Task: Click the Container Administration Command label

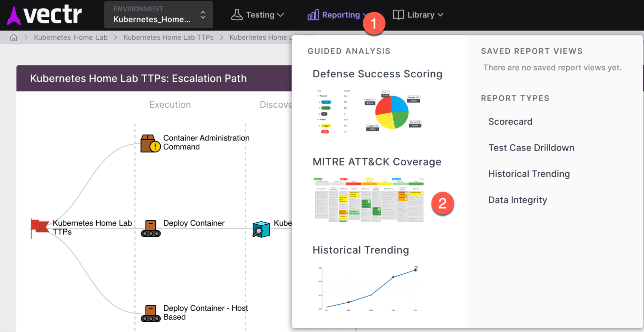Action: pos(206,142)
